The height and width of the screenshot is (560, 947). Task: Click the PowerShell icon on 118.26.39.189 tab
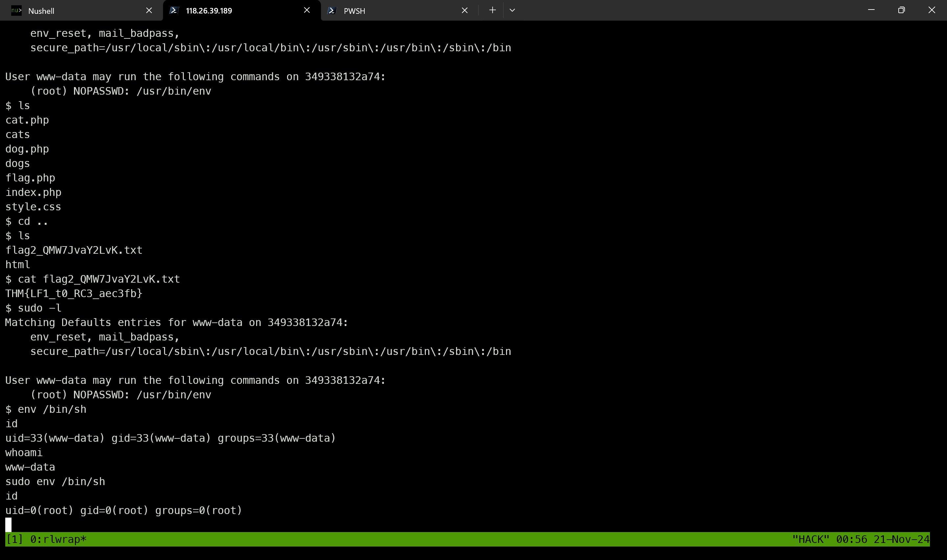click(x=174, y=11)
